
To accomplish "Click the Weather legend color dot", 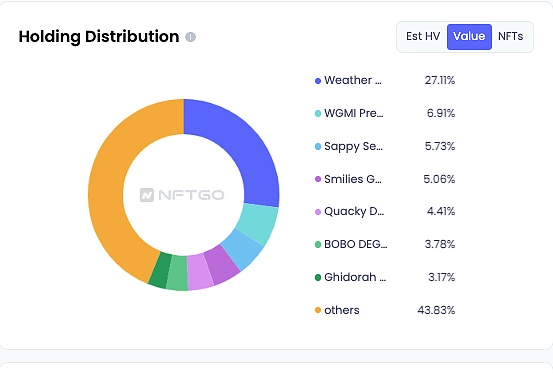I will (x=318, y=81).
